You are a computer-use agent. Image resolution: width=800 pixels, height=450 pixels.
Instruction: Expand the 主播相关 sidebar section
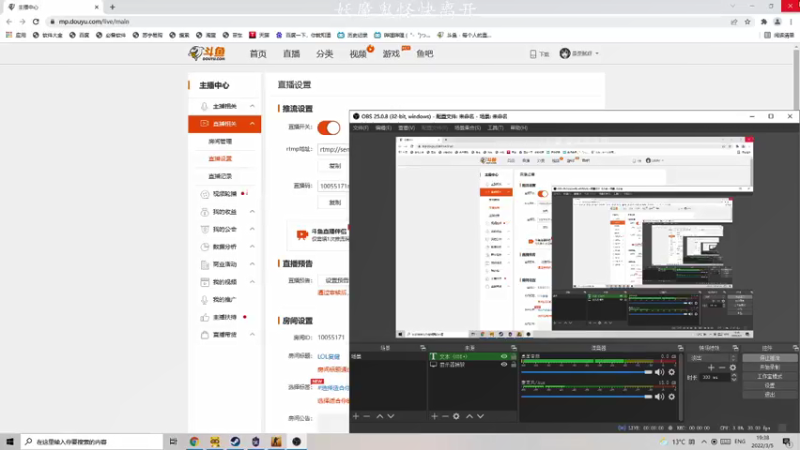(x=252, y=106)
